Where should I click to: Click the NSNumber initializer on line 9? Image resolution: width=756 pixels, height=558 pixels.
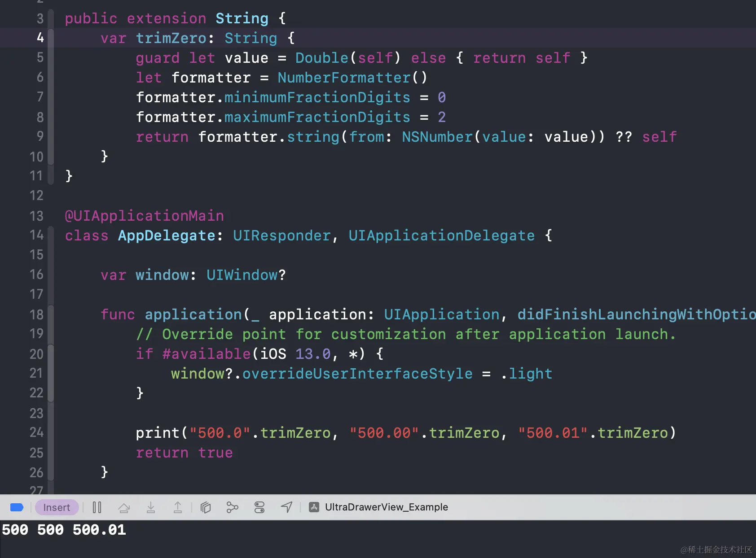point(437,137)
